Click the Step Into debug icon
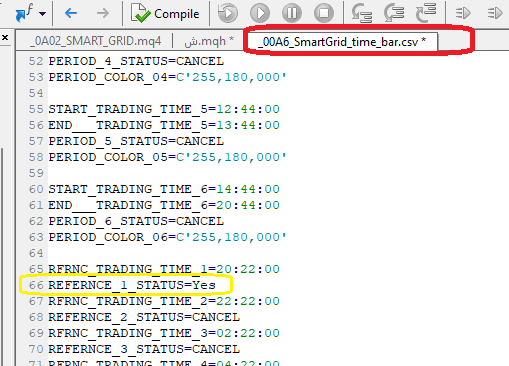509x366 pixels. click(x=362, y=13)
